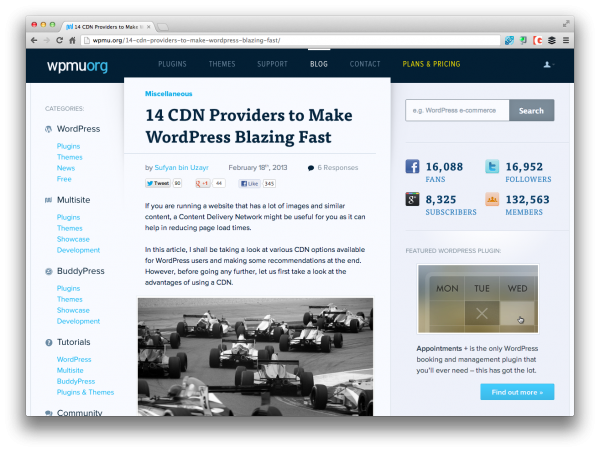Open the featured plugin calendar thumbnail
Viewport: 600px width, 452px height.
pos(478,299)
